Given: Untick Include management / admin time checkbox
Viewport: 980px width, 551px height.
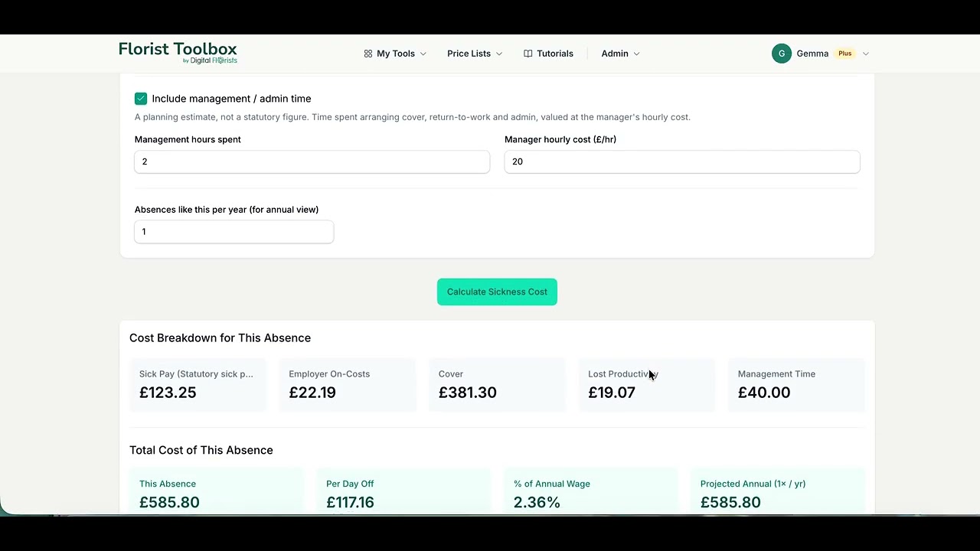Looking at the screenshot, I should pos(141,99).
